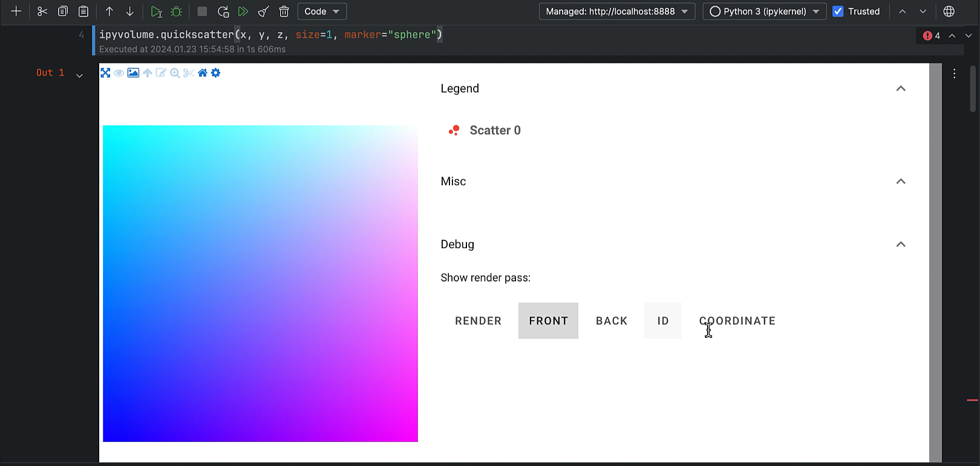Image resolution: width=980 pixels, height=466 pixels.
Task: Cut the cell with the scissors icon
Action: click(x=42, y=11)
